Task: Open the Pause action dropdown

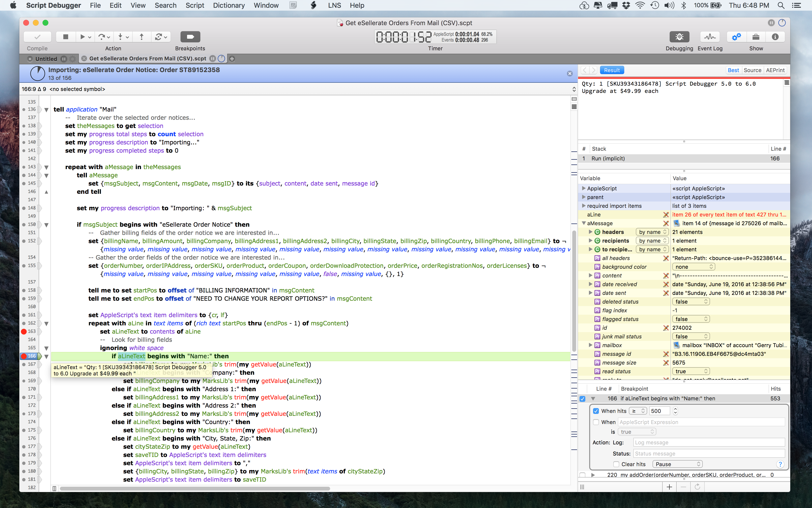Action: point(677,464)
